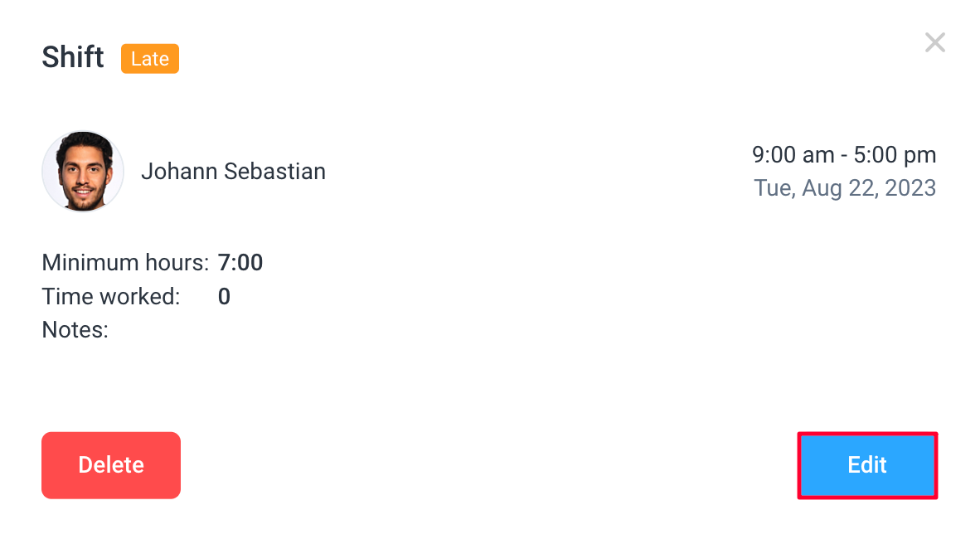Click the 0 time worked value
This screenshot has width=980, height=544.
click(225, 296)
